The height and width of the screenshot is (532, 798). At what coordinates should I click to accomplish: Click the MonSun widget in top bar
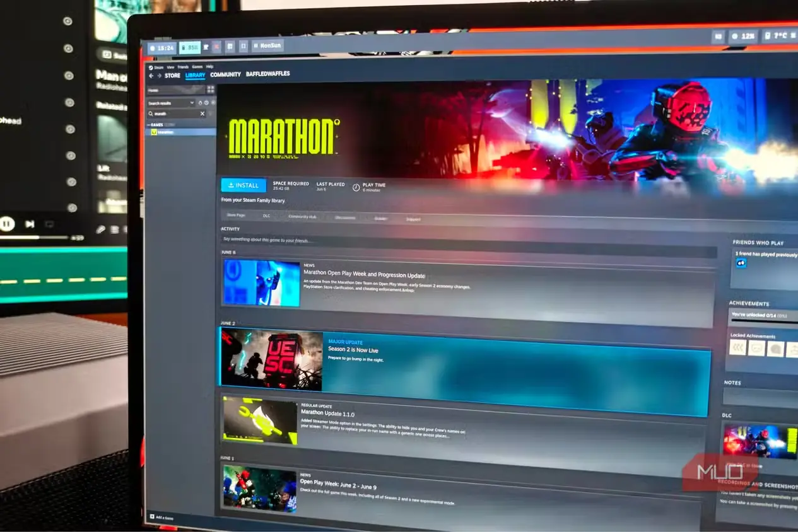267,45
